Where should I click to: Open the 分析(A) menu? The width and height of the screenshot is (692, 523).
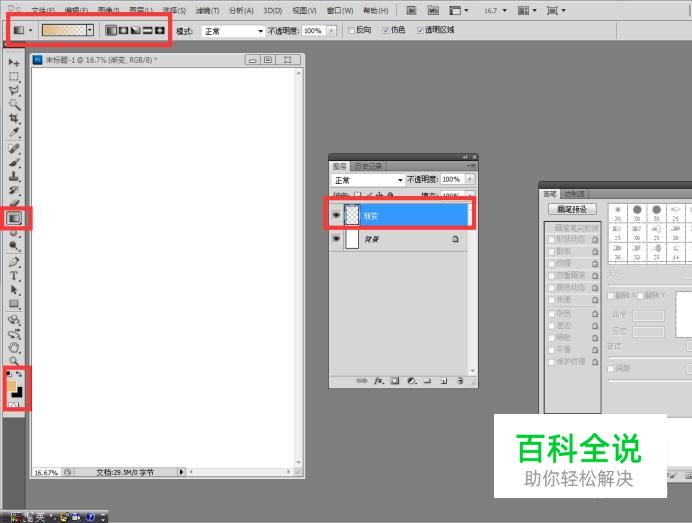pos(241,10)
